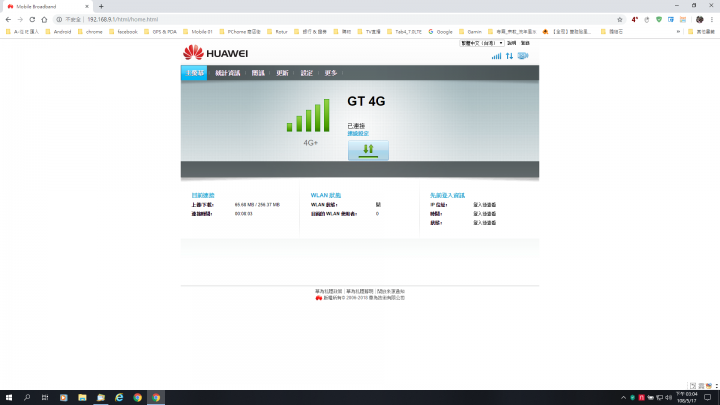This screenshot has height=405, width=720.
Task: Click the site info icon beside 不安全
Action: coord(59,19)
